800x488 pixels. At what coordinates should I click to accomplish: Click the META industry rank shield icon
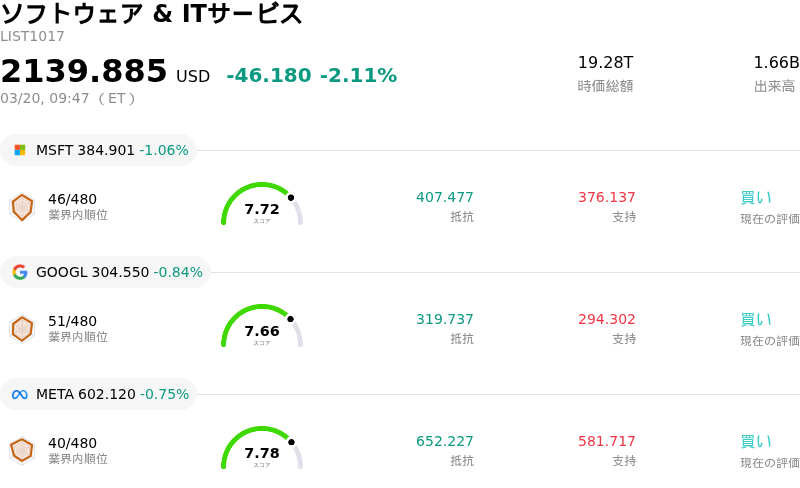(22, 451)
